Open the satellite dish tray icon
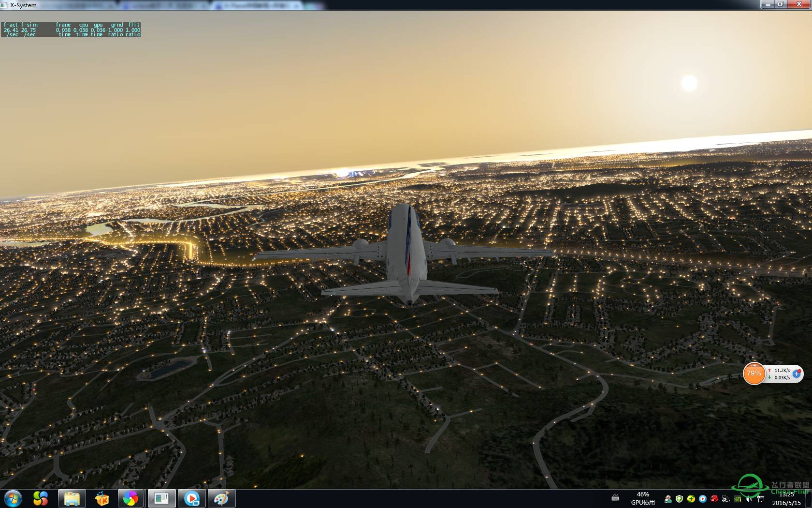The height and width of the screenshot is (508, 812). tap(726, 499)
